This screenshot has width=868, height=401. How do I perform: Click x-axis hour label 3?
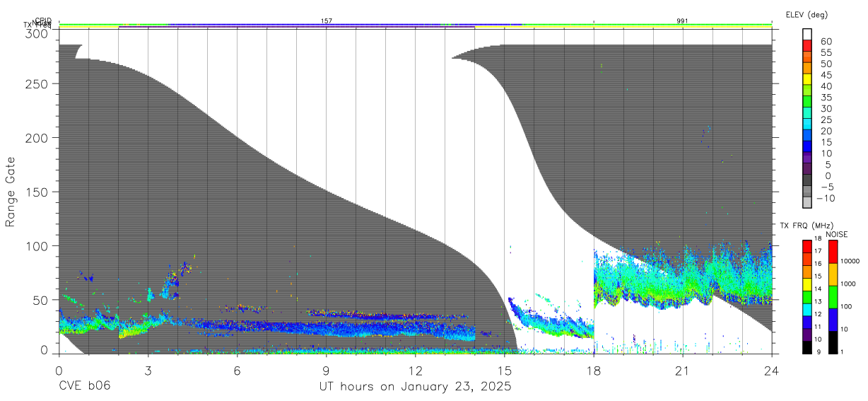click(148, 370)
